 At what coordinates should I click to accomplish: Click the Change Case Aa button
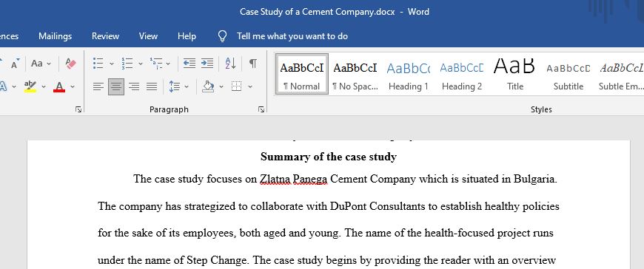[x=37, y=64]
